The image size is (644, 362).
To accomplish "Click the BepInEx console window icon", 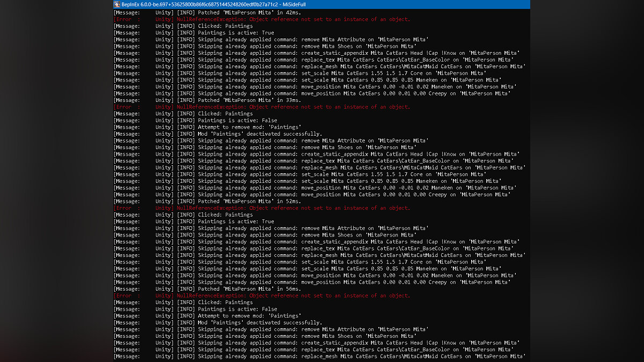I will coord(117,4).
